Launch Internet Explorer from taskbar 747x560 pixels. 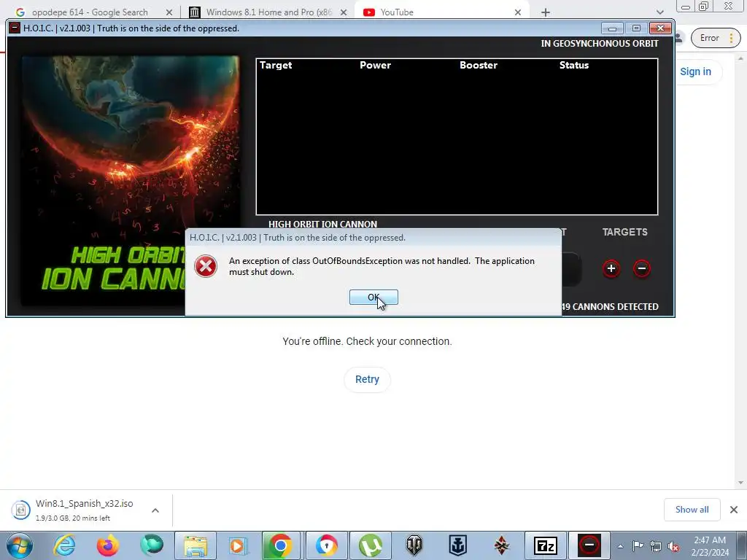click(64, 545)
